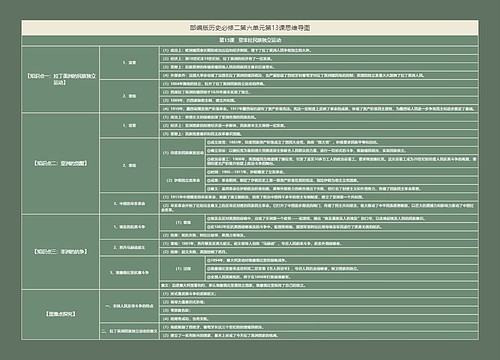The width and height of the screenshot is (500, 360).
Task: Select the 知识点一 拉丁美洲的民族独立运动 cell
Action: (x=60, y=79)
